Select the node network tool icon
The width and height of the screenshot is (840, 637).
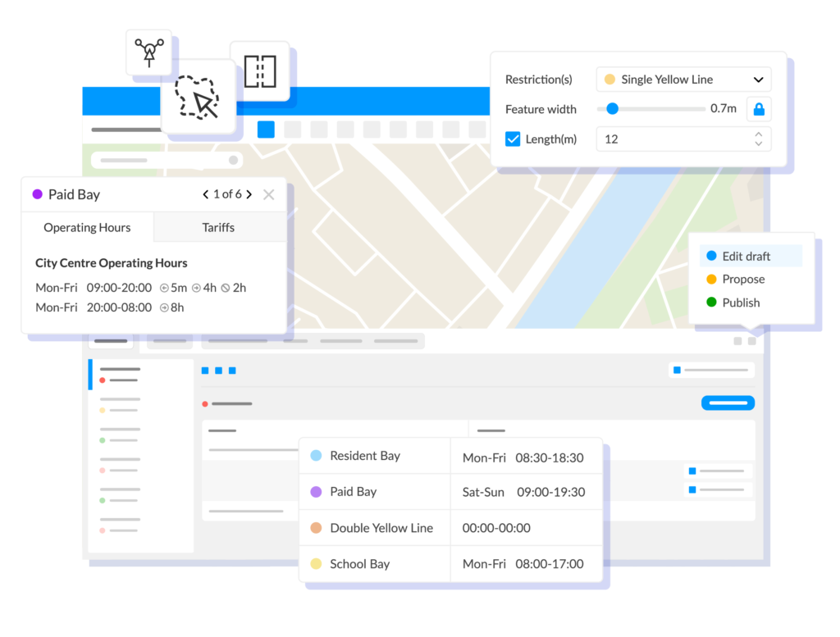(148, 52)
